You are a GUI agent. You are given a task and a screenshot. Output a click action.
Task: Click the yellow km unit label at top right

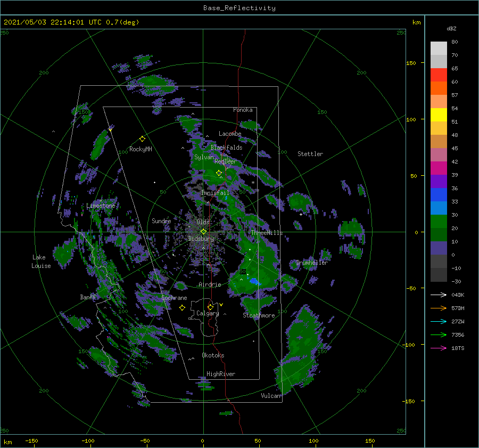[416, 22]
